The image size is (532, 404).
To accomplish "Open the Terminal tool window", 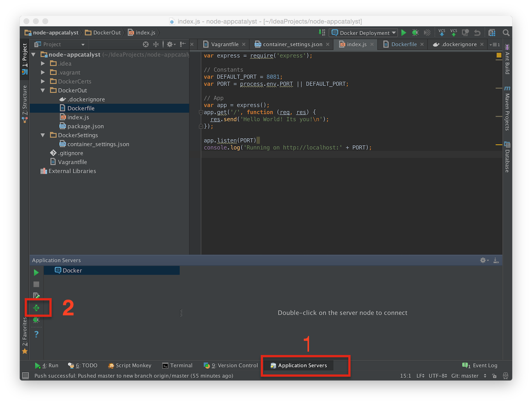I will (x=177, y=365).
